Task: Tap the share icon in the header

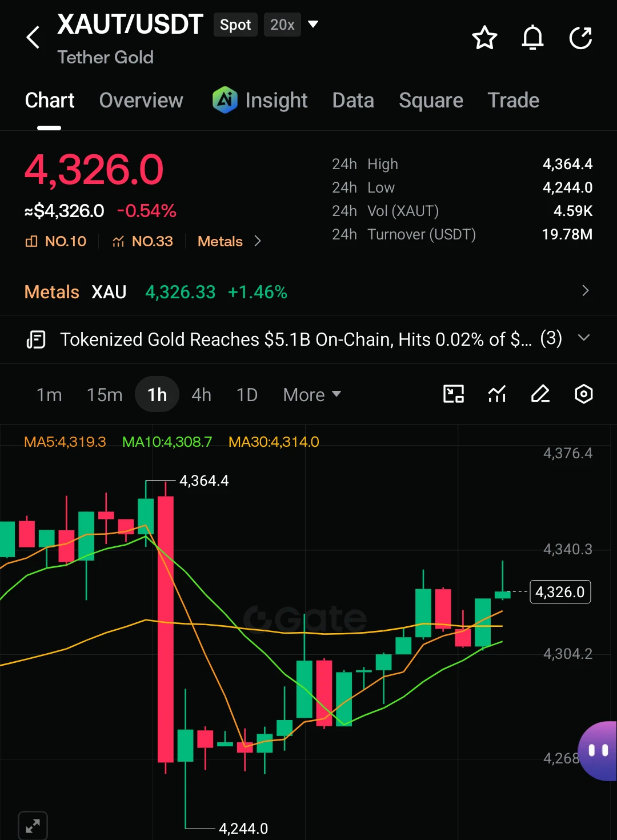Action: (580, 38)
